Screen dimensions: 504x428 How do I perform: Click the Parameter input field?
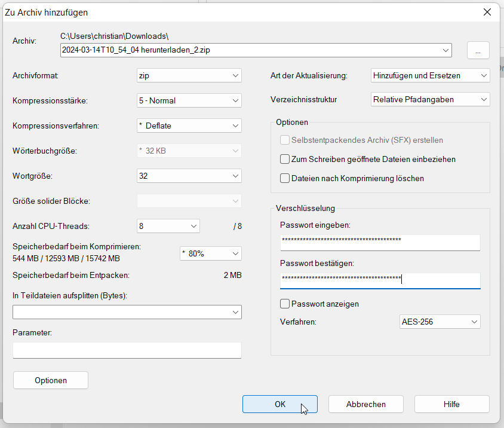point(127,350)
